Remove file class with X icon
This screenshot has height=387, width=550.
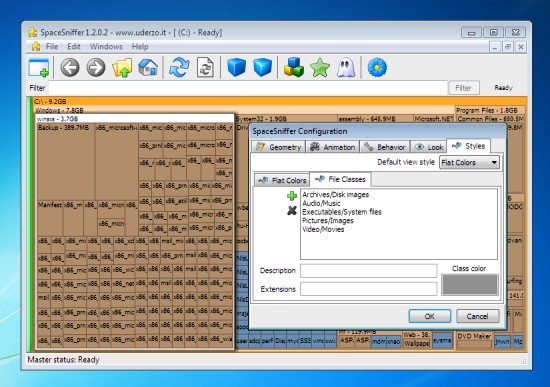click(x=292, y=211)
